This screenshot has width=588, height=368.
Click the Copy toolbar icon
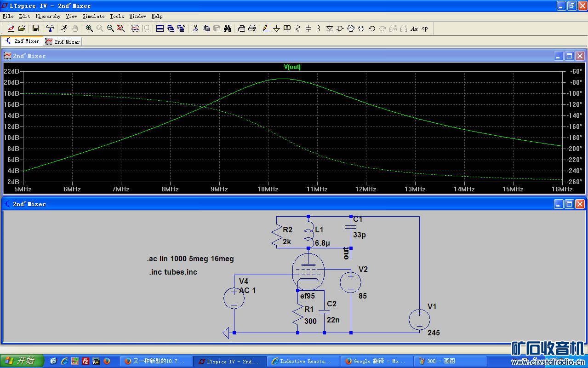206,29
